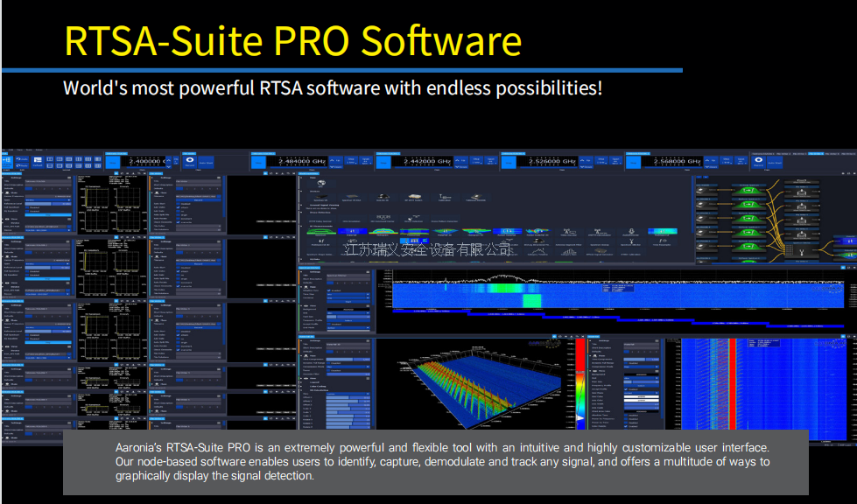Toggle Adaptive Sync checkbox in Spectrum Stitcher settings
The image size is (857, 504).
327,290
